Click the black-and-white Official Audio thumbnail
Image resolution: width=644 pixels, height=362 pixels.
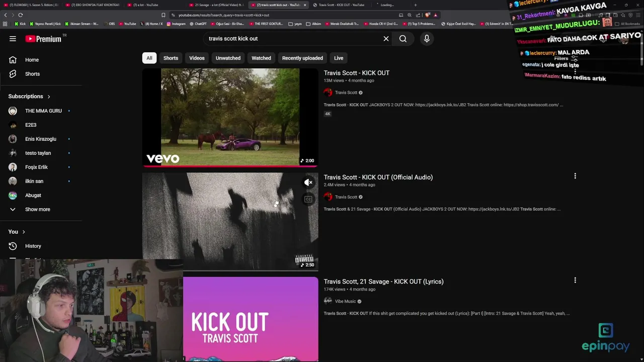[230, 221]
